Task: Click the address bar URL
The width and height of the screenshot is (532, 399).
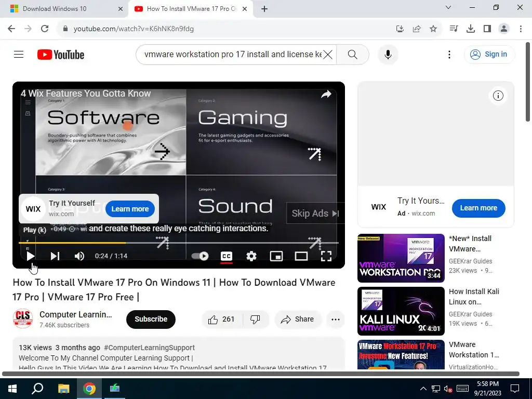Action: point(134,29)
